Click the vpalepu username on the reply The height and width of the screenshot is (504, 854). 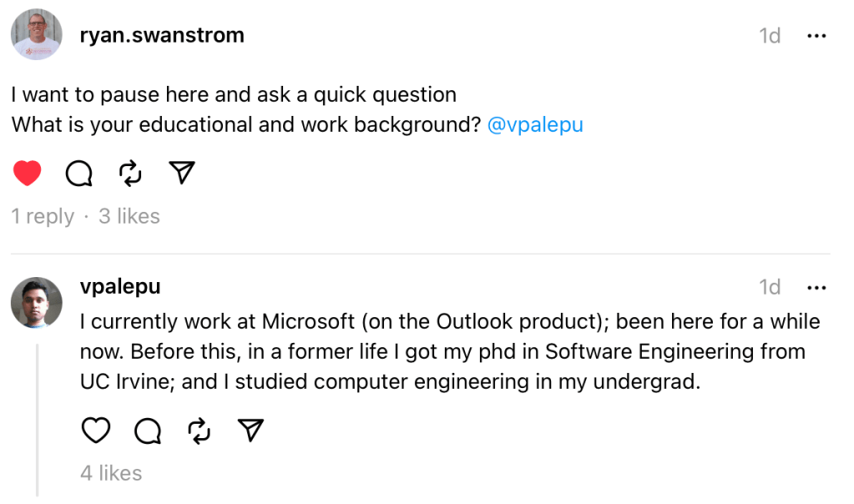(119, 286)
